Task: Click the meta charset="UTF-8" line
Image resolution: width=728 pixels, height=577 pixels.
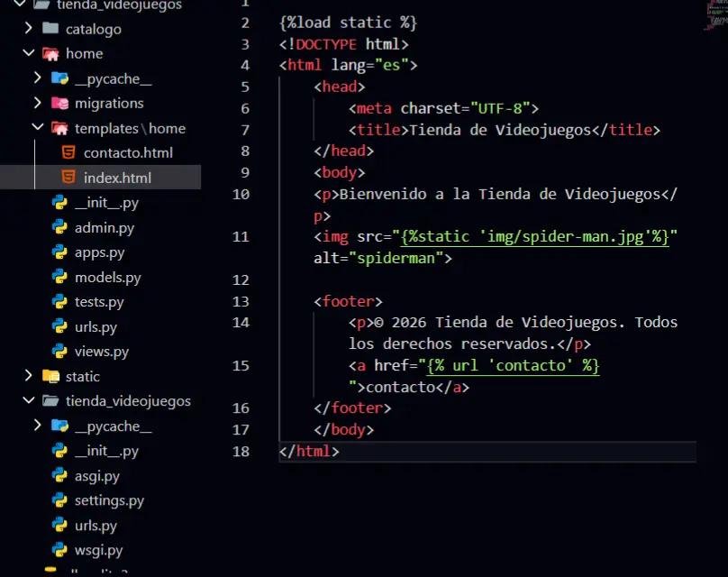Action: [444, 109]
